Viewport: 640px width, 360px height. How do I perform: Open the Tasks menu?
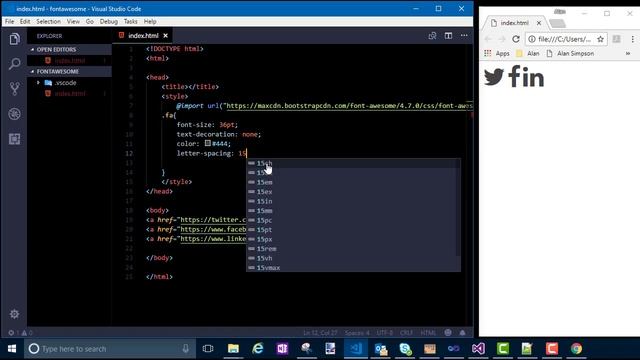[x=131, y=22]
